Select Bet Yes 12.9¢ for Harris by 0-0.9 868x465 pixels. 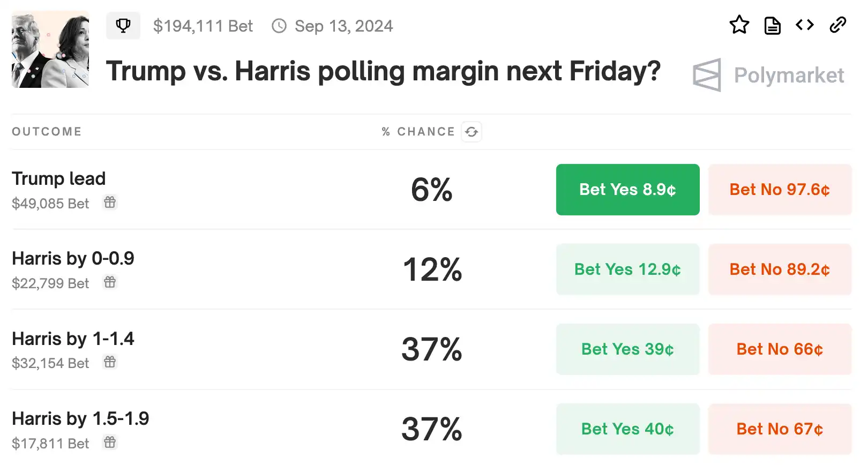[627, 269]
